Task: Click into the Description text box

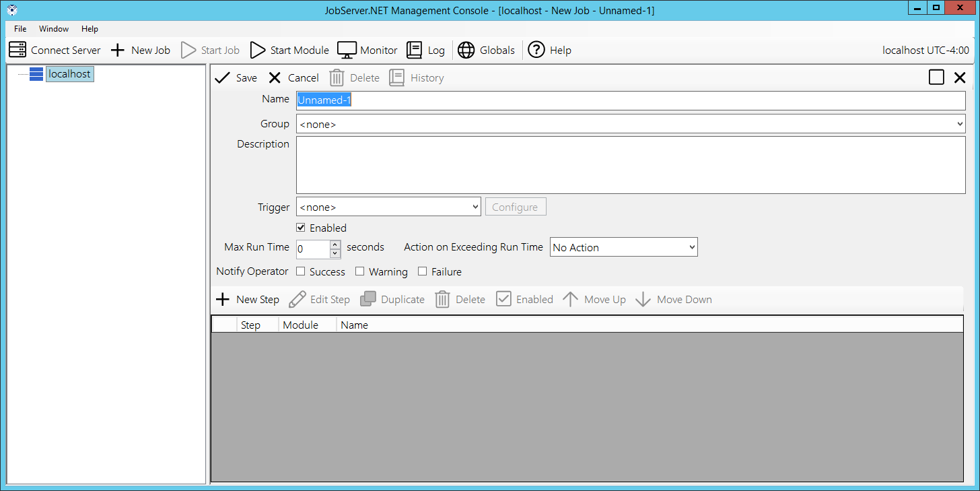Action: 630,165
